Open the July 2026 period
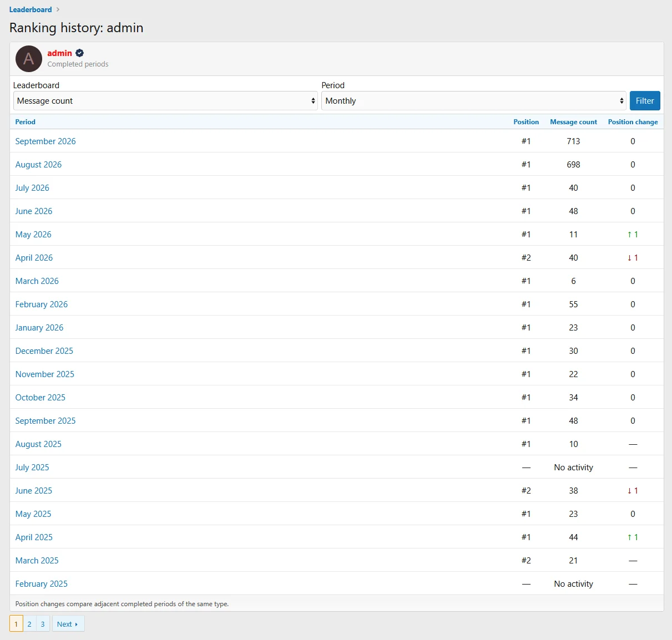672x640 pixels. [32, 188]
